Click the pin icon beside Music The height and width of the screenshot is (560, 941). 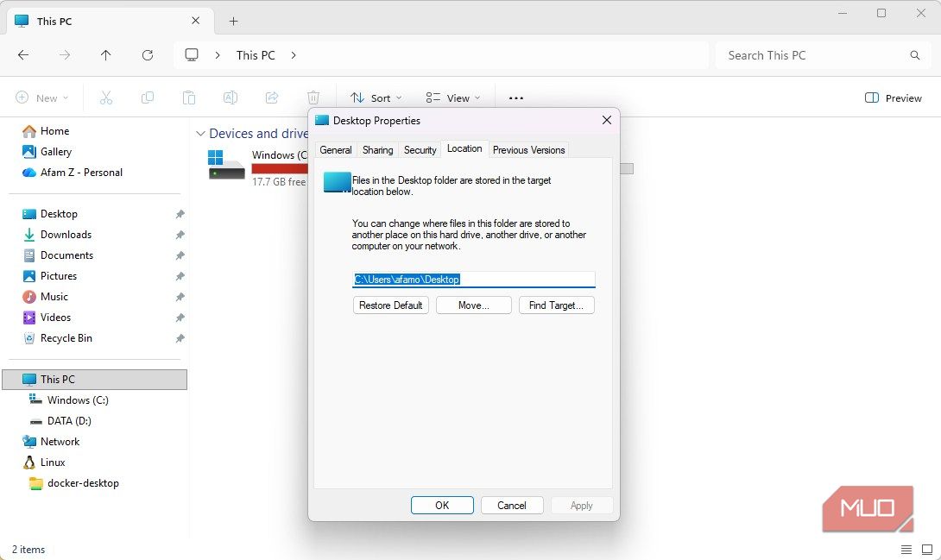[x=180, y=297]
